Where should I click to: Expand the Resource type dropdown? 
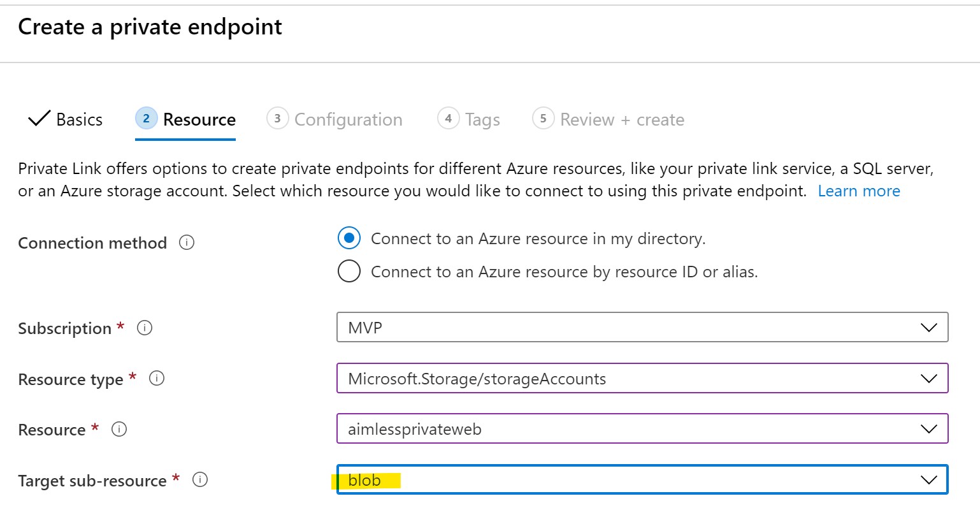(642, 378)
